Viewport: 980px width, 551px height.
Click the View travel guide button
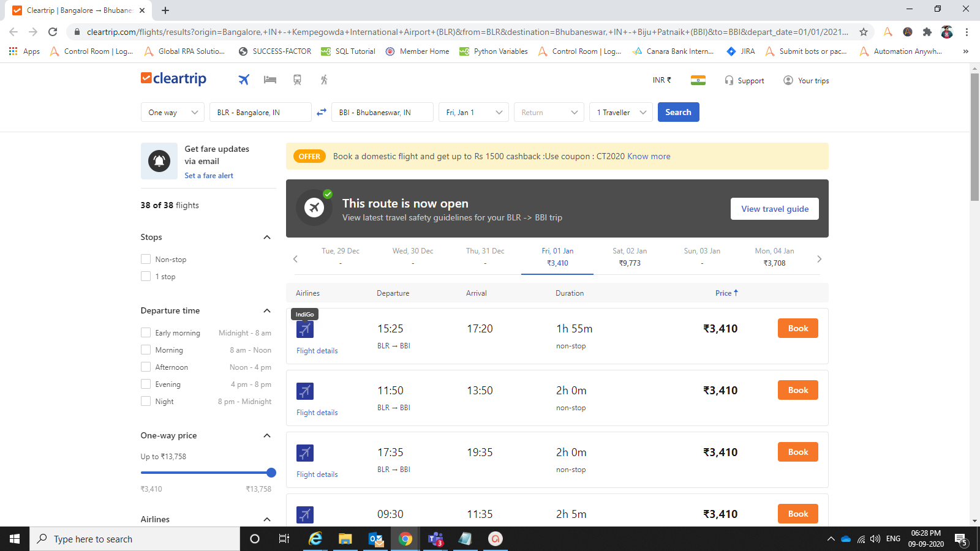pos(774,209)
